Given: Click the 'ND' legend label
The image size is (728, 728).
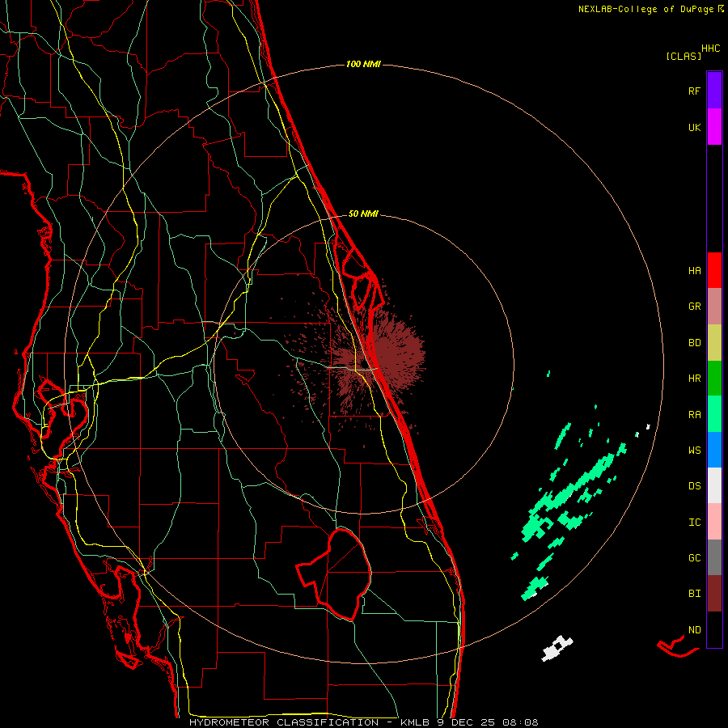Looking at the screenshot, I should [x=694, y=630].
